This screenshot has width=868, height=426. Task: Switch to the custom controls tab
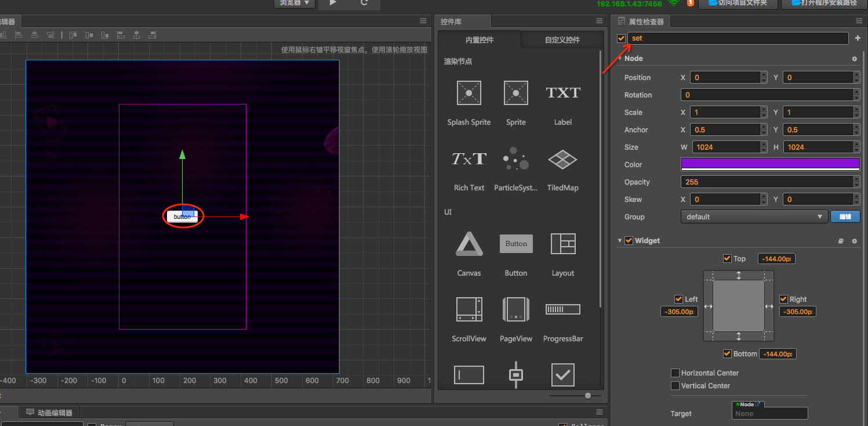pyautogui.click(x=562, y=40)
